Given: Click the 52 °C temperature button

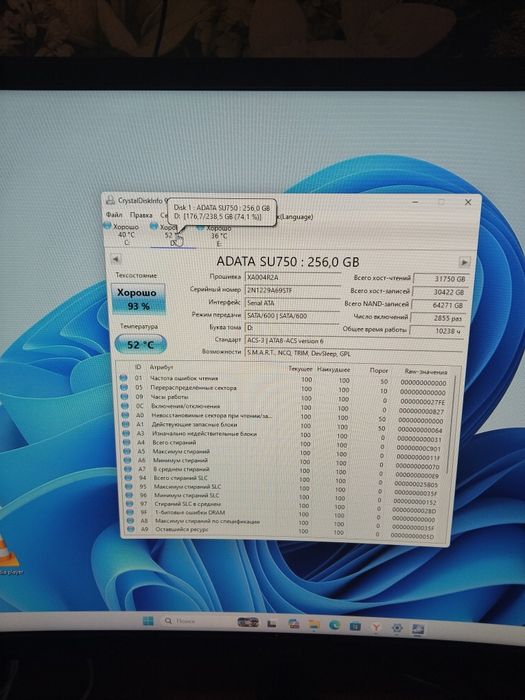Looking at the screenshot, I should pyautogui.click(x=141, y=344).
